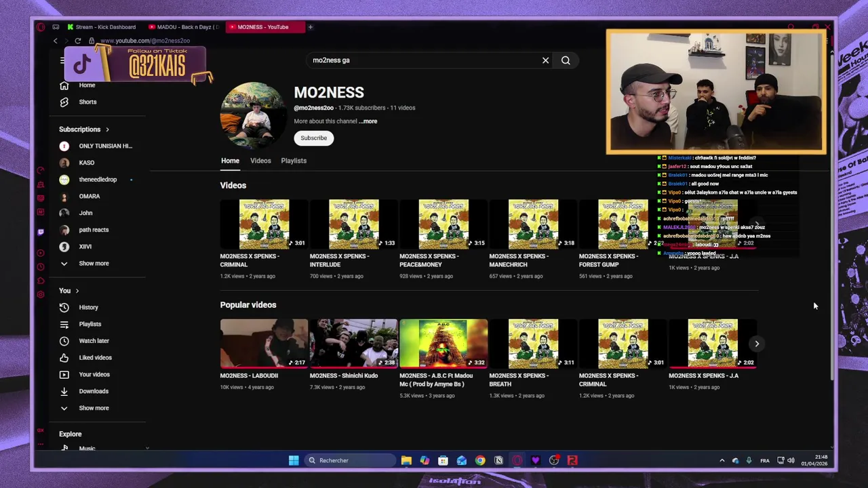Screen dimensions: 868x488
Task: Open the volume control in tray
Action: (791, 460)
